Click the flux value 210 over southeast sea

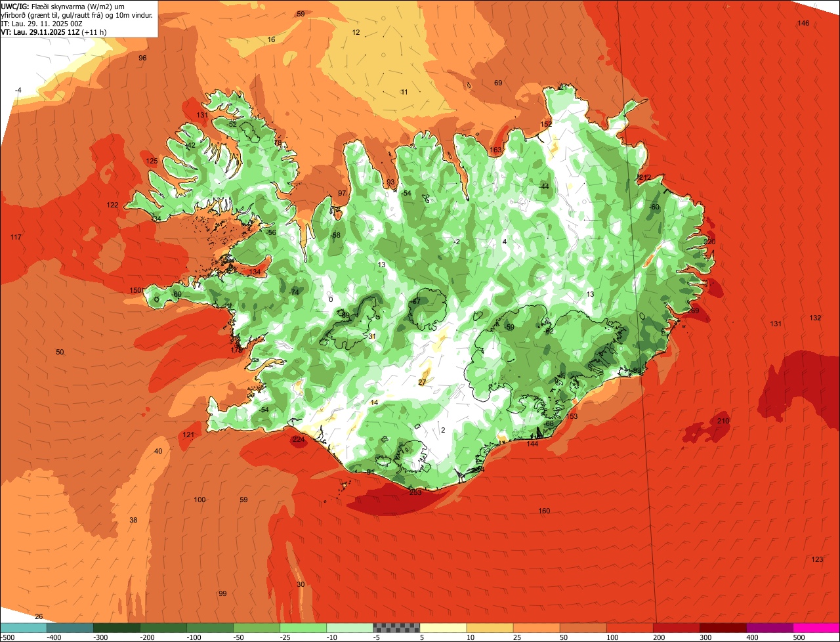[x=723, y=421]
